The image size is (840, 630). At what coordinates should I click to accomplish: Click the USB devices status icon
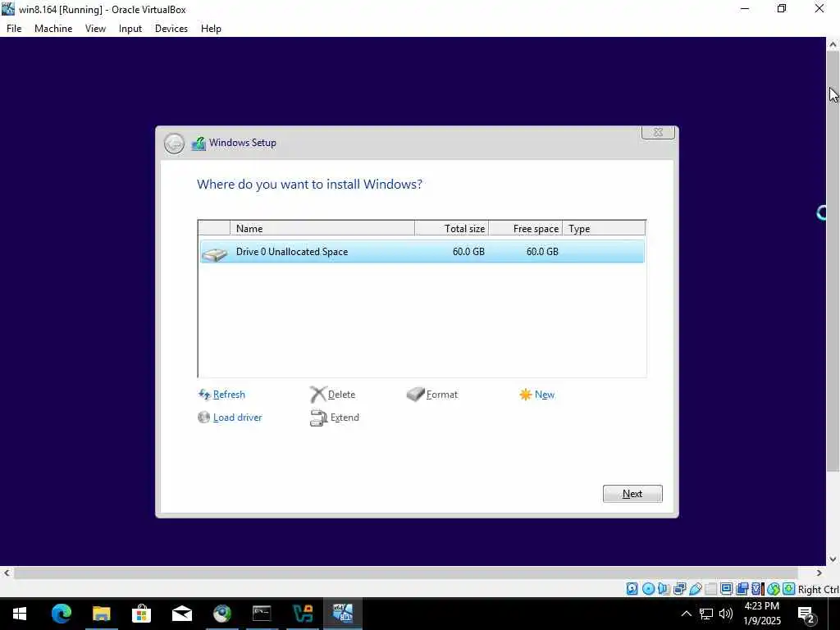pyautogui.click(x=696, y=589)
